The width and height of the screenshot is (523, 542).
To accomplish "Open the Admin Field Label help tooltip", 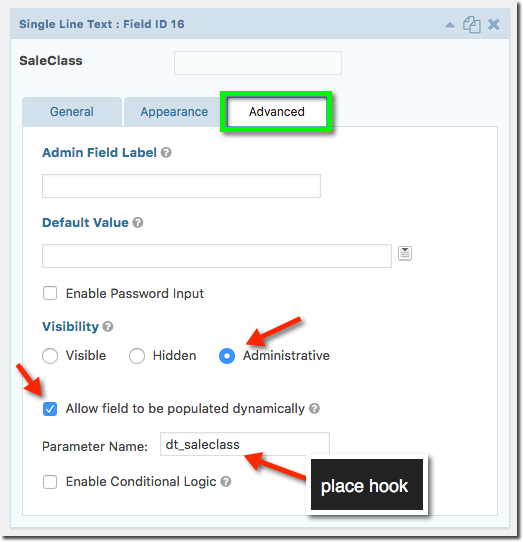I will pos(166,152).
